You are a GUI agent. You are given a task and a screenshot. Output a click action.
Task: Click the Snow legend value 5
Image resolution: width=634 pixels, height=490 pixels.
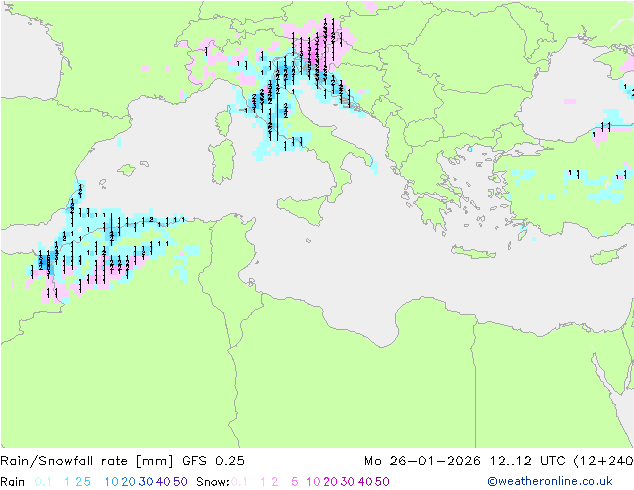pyautogui.click(x=295, y=482)
